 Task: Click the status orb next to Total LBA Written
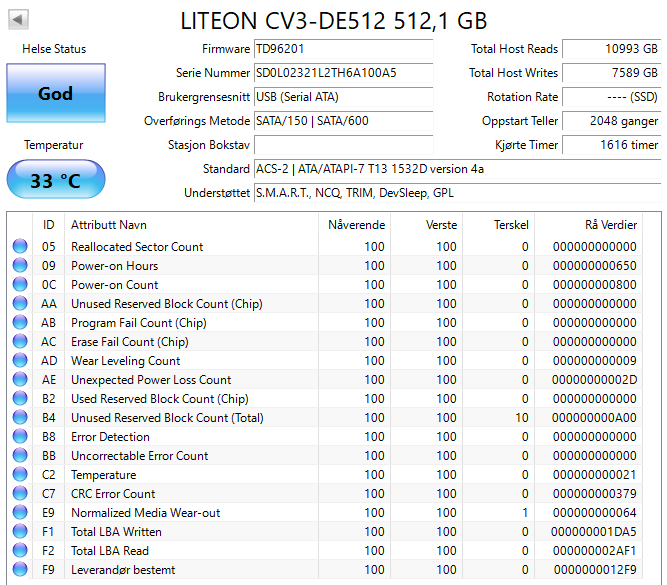click(20, 532)
